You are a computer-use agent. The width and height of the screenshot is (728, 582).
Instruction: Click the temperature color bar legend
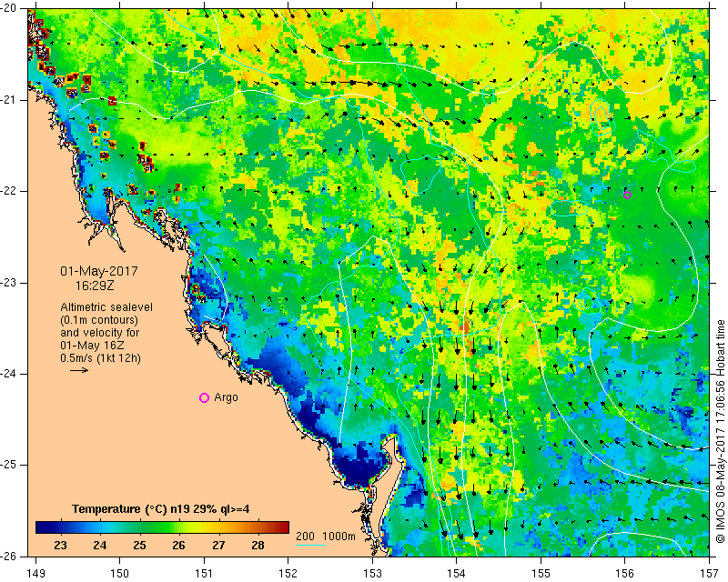tap(162, 527)
